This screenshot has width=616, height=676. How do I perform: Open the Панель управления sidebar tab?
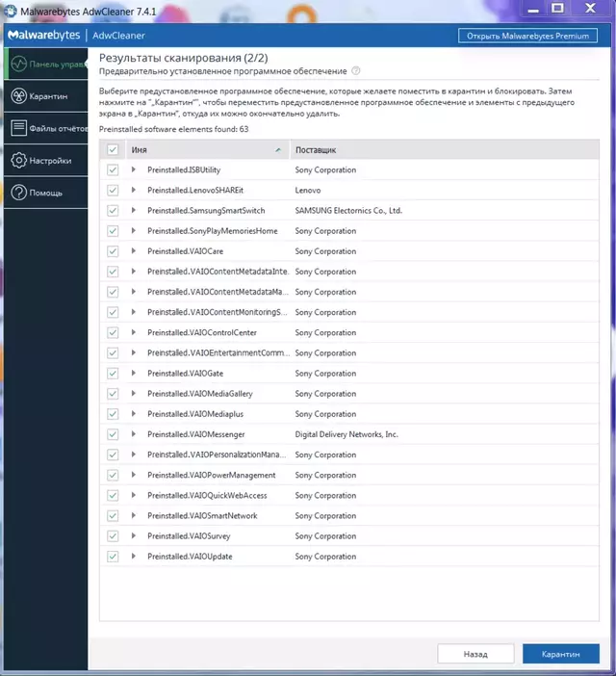tap(46, 64)
